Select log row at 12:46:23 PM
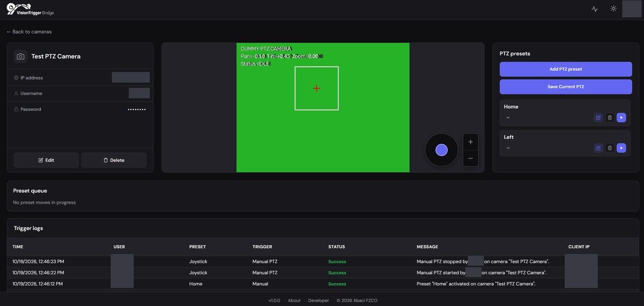Viewport: 644px width, 306px height. pyautogui.click(x=323, y=261)
